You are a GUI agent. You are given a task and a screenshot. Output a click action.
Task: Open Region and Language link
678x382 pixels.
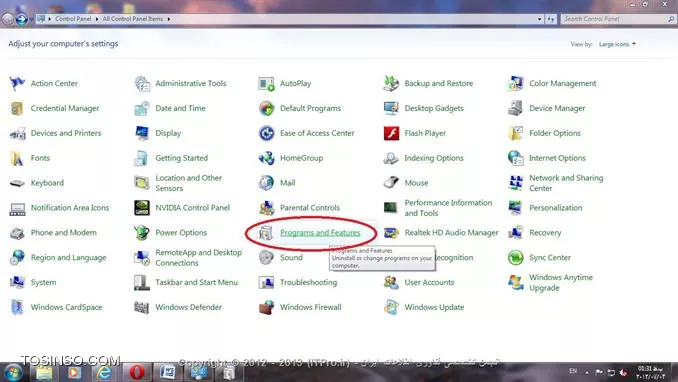tap(68, 257)
